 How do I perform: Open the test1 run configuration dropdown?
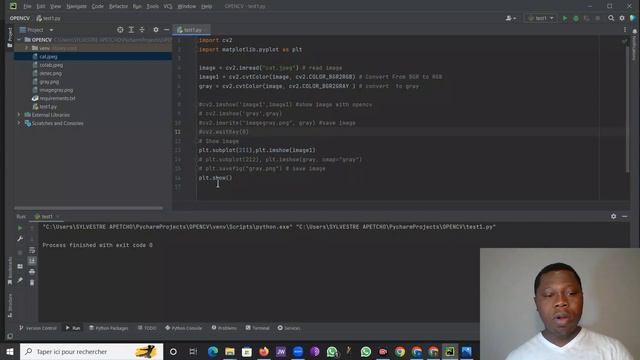pos(541,18)
